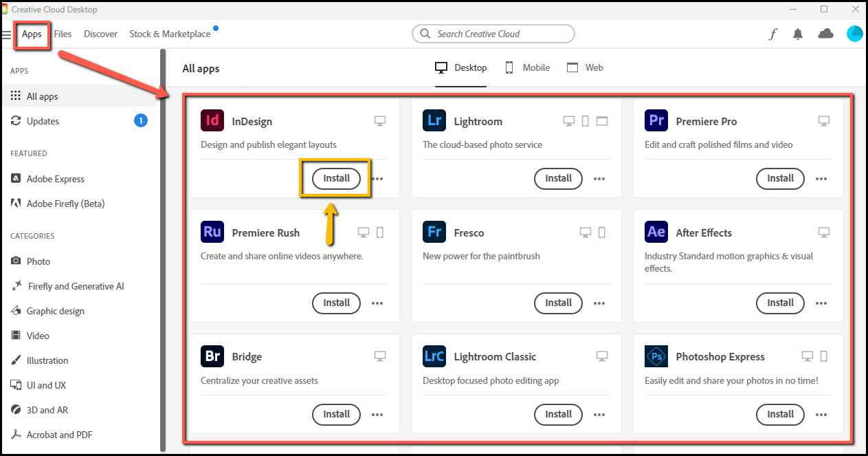This screenshot has height=456, width=868.
Task: Click the Premiere Rush app icon
Action: click(212, 232)
